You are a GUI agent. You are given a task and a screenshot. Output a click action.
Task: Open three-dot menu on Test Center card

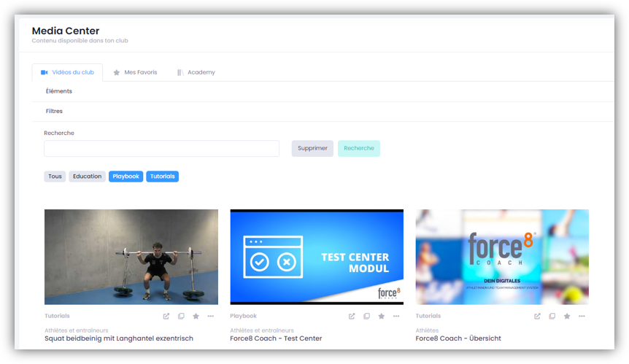(x=396, y=316)
